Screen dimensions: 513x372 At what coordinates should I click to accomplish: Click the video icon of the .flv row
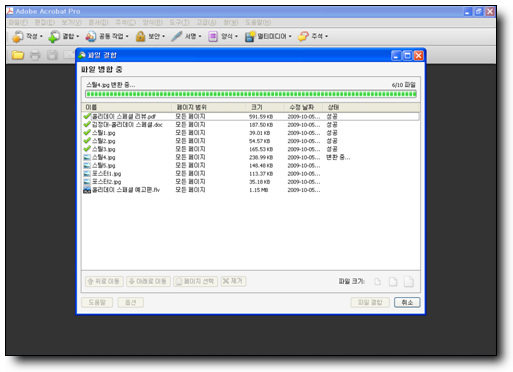87,190
